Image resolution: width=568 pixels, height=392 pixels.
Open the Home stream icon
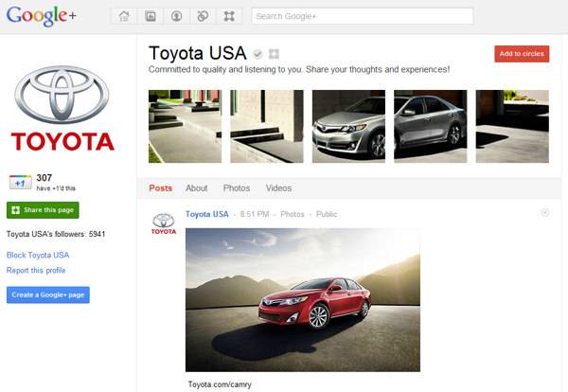[124, 16]
